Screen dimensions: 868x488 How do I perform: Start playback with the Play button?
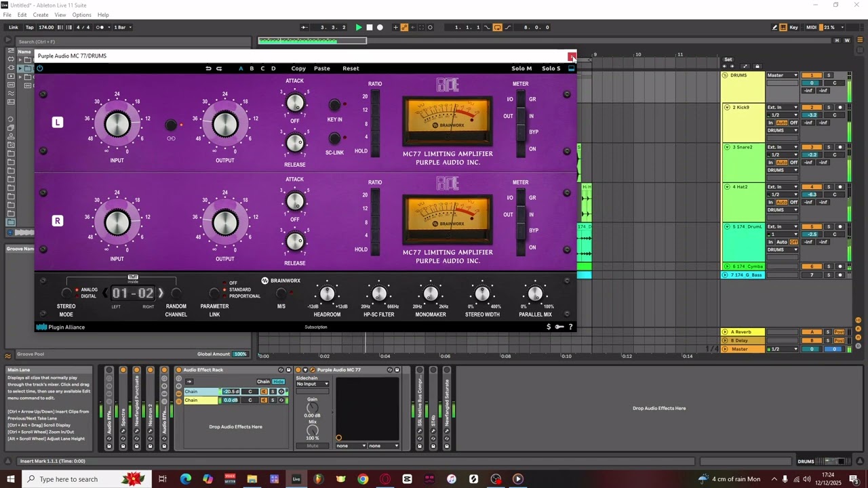click(359, 28)
